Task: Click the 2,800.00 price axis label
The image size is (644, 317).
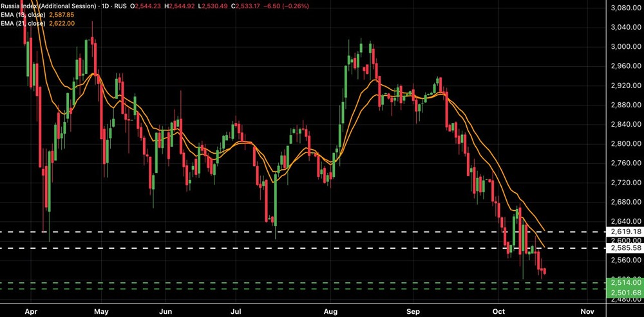Action: pyautogui.click(x=627, y=143)
